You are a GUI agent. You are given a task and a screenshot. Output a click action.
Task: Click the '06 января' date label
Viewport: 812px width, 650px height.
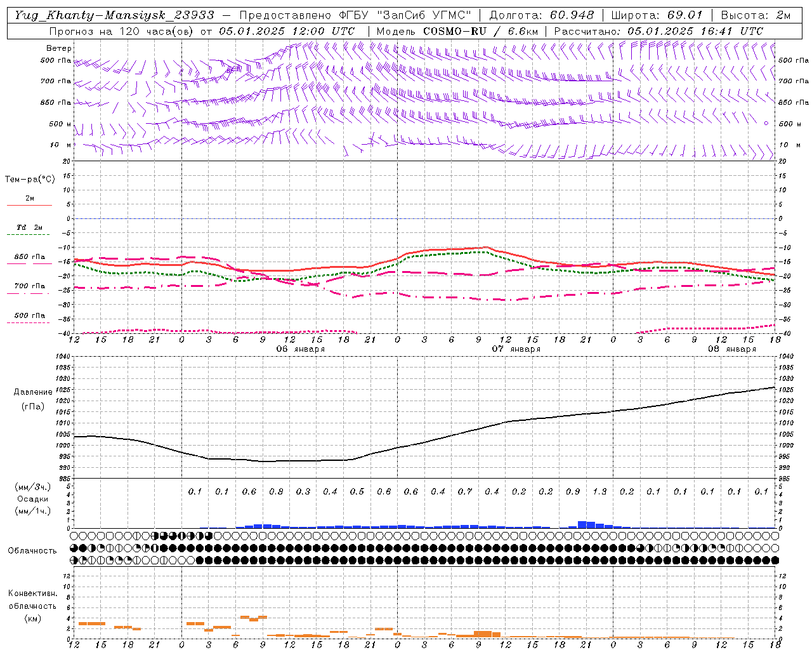click(x=300, y=348)
